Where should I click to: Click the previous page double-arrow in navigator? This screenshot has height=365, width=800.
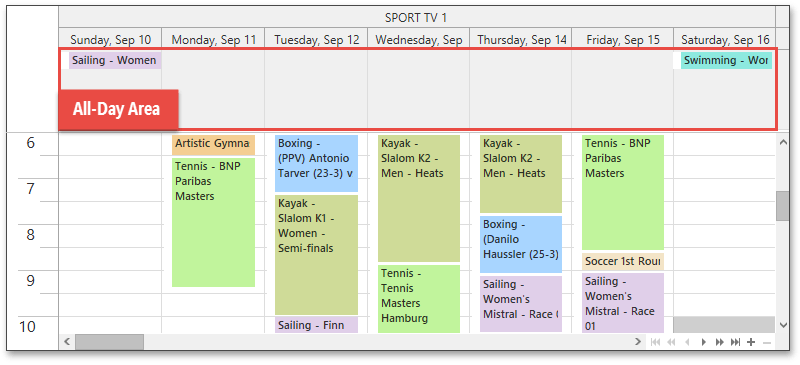pyautogui.click(x=672, y=342)
